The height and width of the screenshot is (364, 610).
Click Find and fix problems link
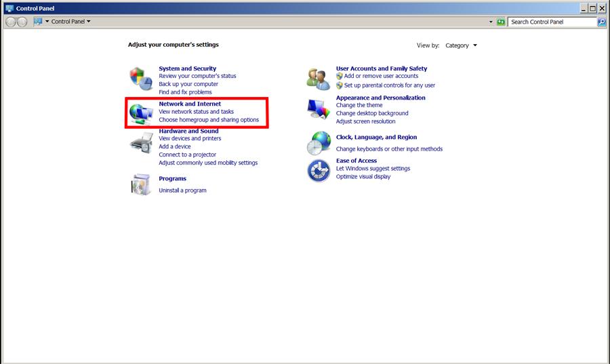[x=185, y=92]
